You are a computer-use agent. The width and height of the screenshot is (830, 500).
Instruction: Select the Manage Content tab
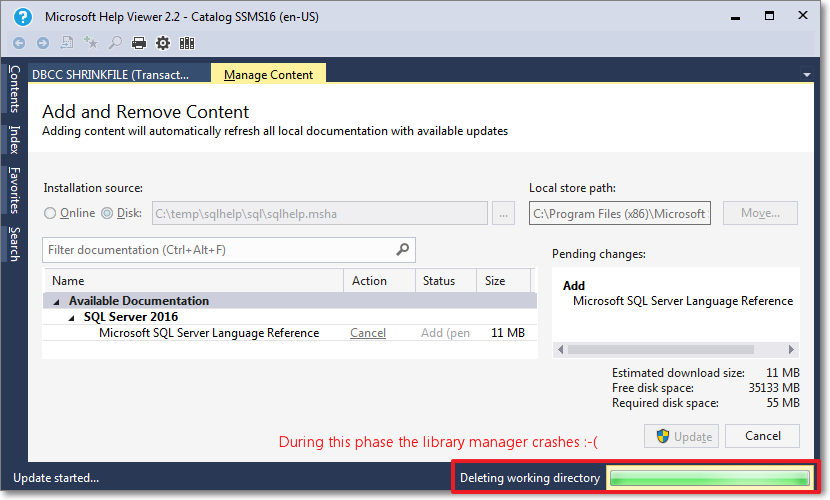click(x=268, y=75)
